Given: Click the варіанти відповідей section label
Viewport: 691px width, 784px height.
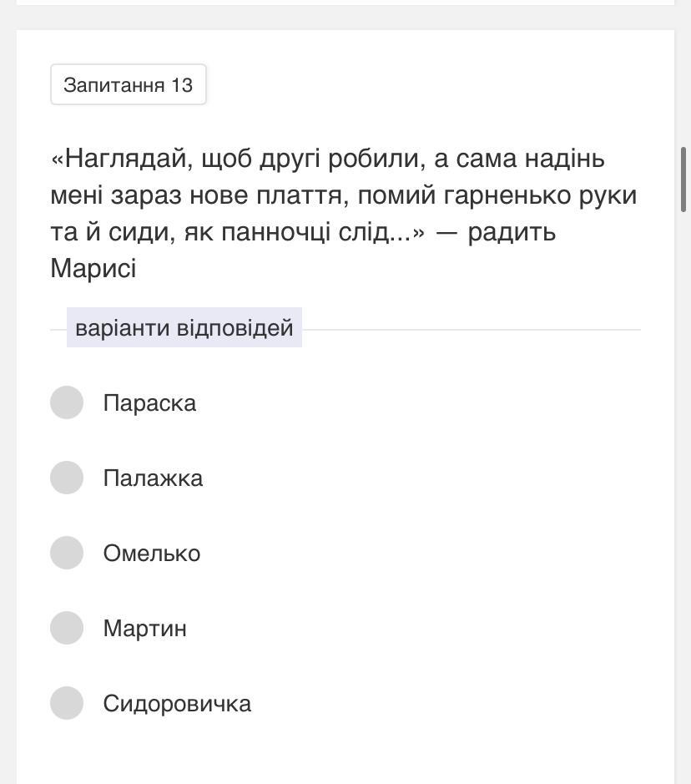Looking at the screenshot, I should point(184,327).
